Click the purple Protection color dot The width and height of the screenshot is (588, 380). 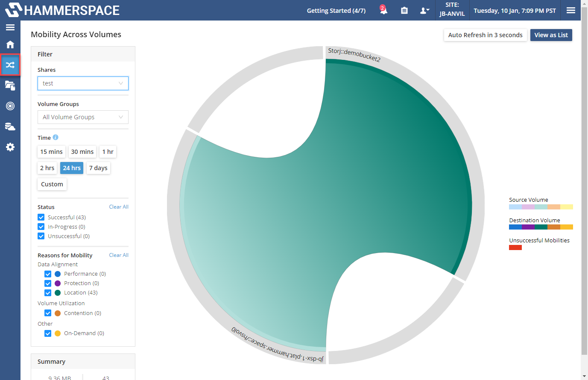tap(58, 283)
